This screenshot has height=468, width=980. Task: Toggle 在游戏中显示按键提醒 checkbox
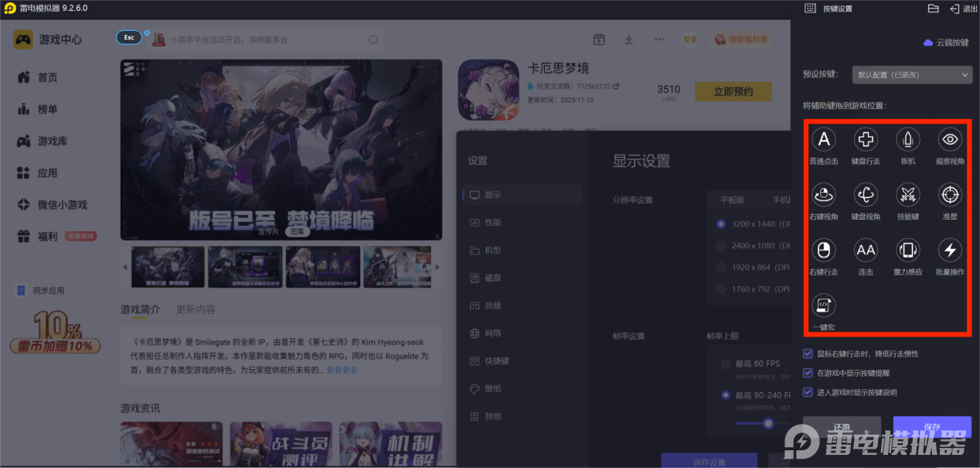click(808, 373)
